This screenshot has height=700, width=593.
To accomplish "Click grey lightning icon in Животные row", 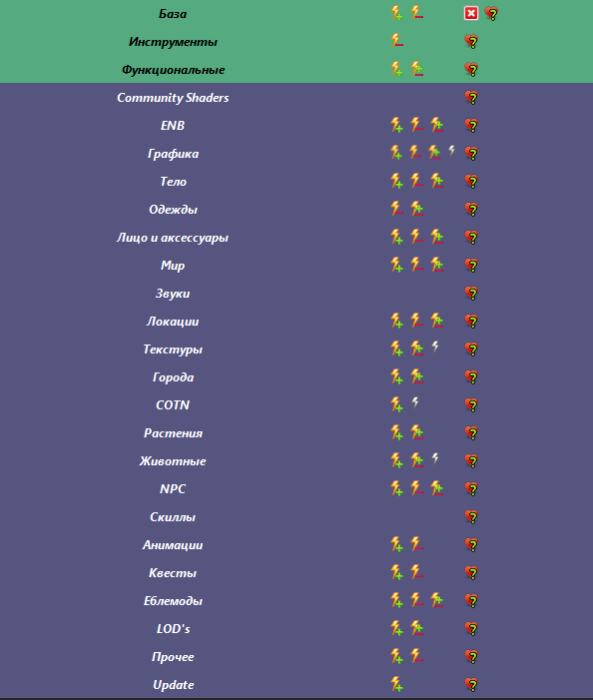I will tap(435, 459).
